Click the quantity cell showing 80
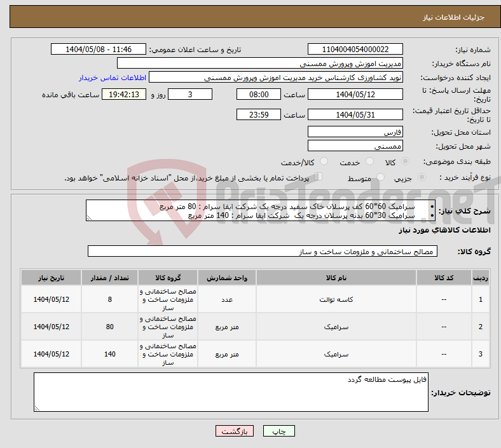Viewport: 501px width, 448px height. [x=109, y=327]
